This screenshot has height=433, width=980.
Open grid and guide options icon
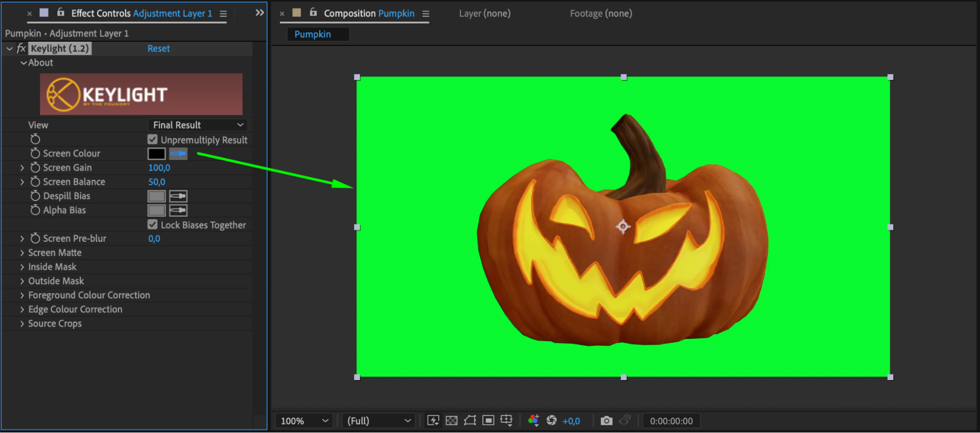[x=506, y=421]
